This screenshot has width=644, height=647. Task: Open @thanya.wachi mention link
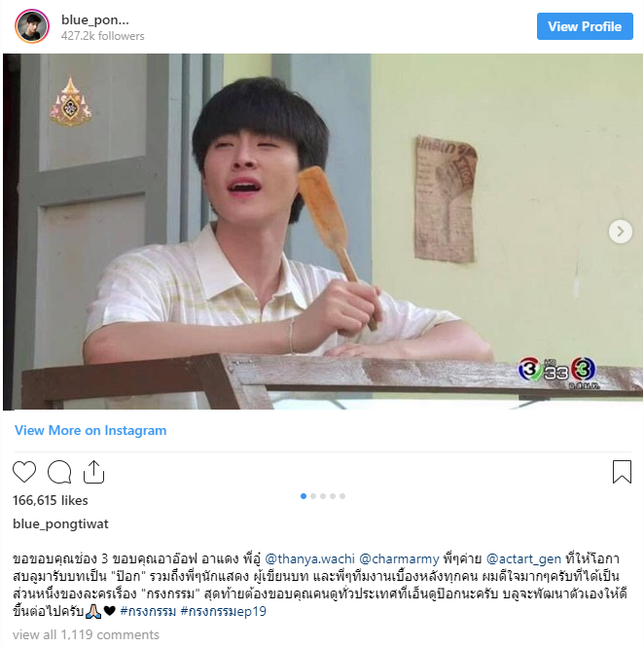309,558
